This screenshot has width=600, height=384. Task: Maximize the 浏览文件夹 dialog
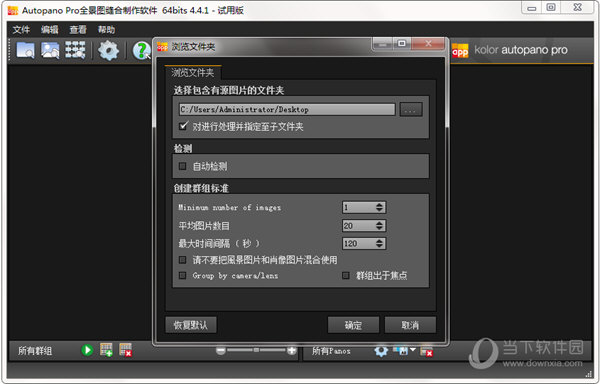pos(402,44)
